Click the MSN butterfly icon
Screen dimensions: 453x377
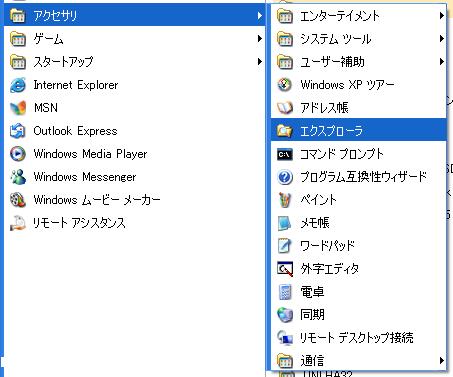[18, 108]
